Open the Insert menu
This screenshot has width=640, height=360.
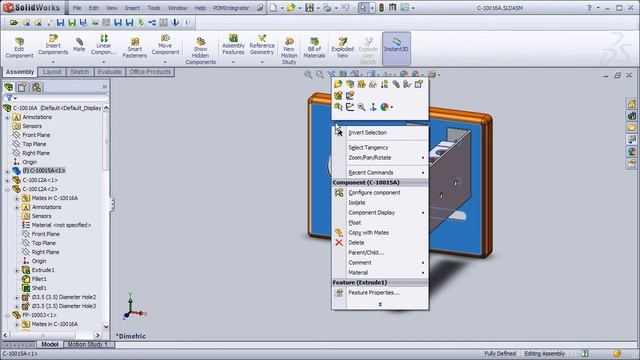point(132,8)
